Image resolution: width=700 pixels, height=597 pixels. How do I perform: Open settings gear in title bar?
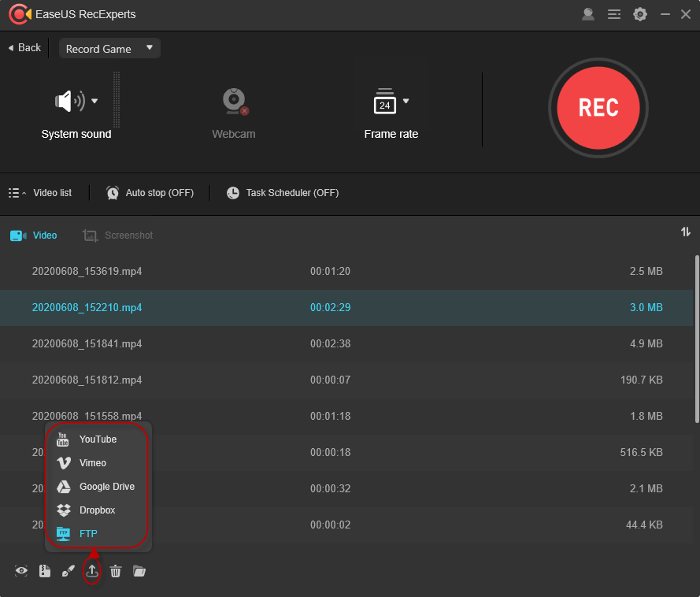point(640,14)
